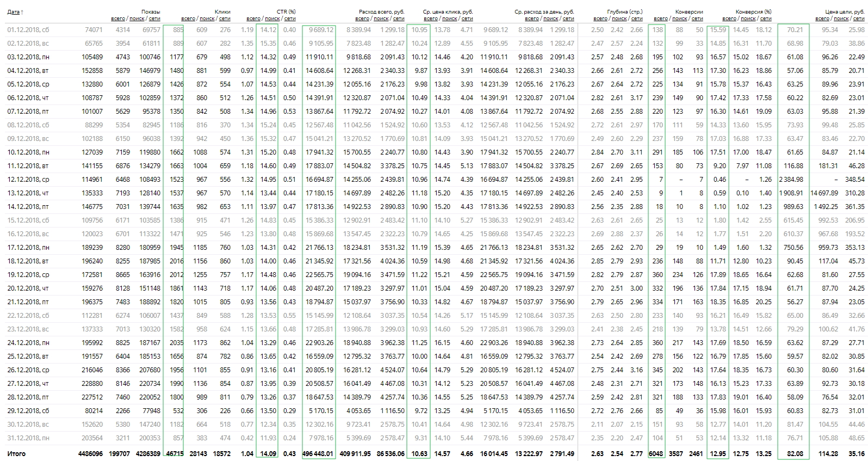Image resolution: width=868 pixels, height=461 pixels.
Task: Click goal cost value 989.63
Action: [793, 207]
